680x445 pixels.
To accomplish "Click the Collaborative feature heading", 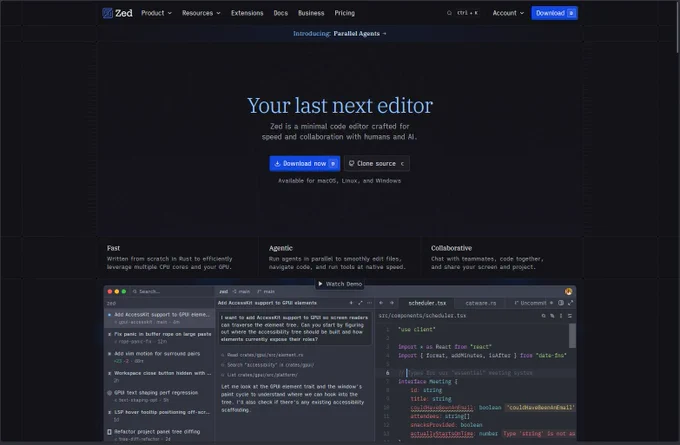I will coord(451,248).
